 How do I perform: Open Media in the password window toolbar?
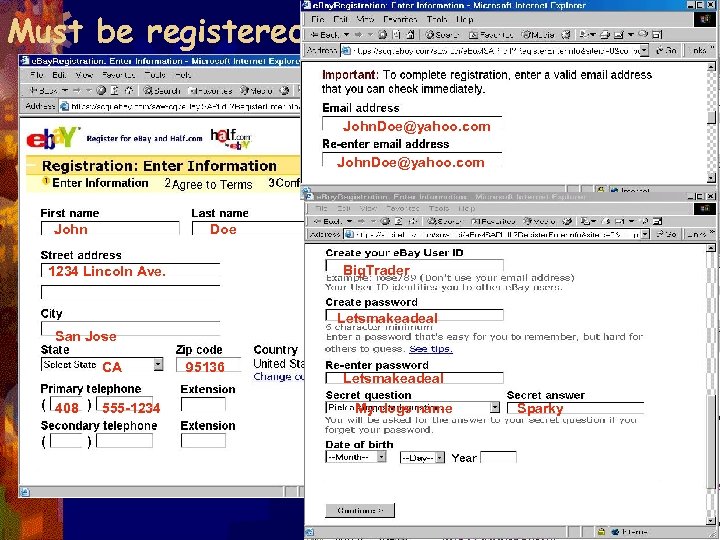540,221
